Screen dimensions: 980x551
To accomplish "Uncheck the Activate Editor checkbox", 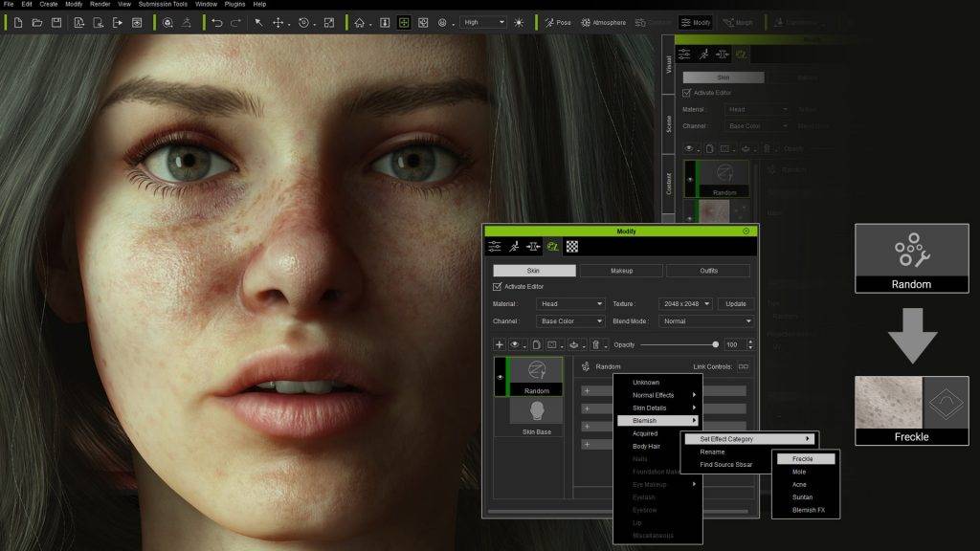I will (497, 286).
